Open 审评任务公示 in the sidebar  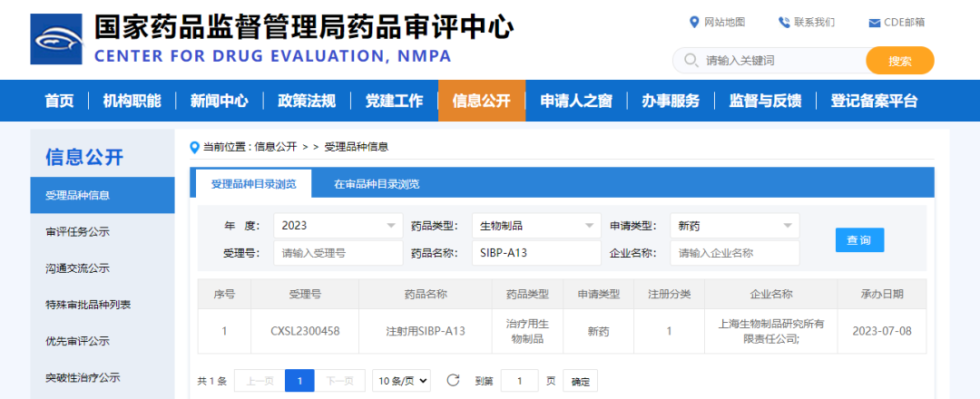78,232
